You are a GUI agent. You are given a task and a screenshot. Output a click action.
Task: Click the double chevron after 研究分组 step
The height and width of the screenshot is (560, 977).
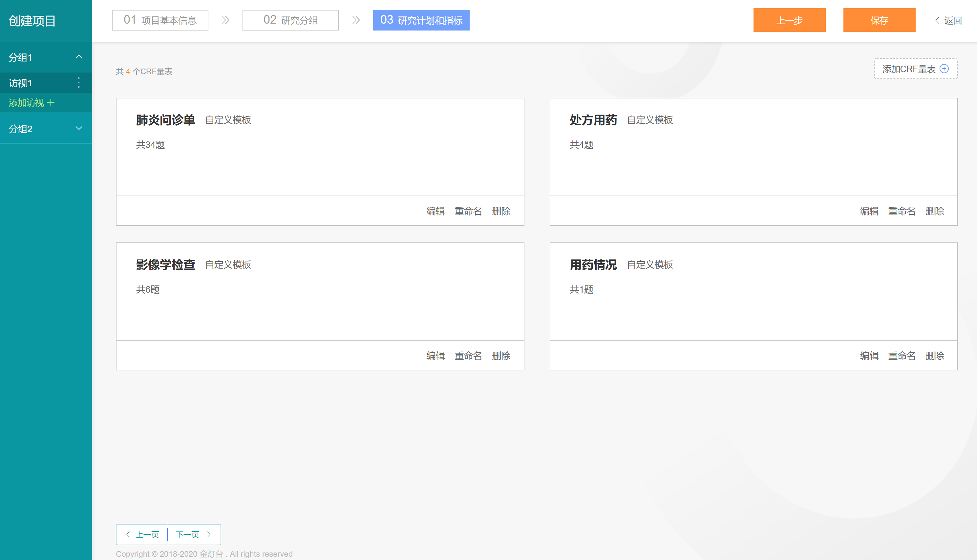tap(356, 20)
